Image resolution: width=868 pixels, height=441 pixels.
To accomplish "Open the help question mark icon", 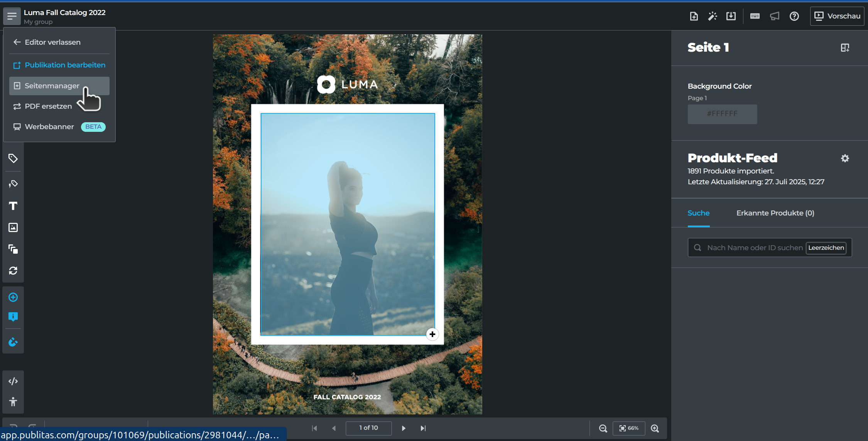I will 794,16.
